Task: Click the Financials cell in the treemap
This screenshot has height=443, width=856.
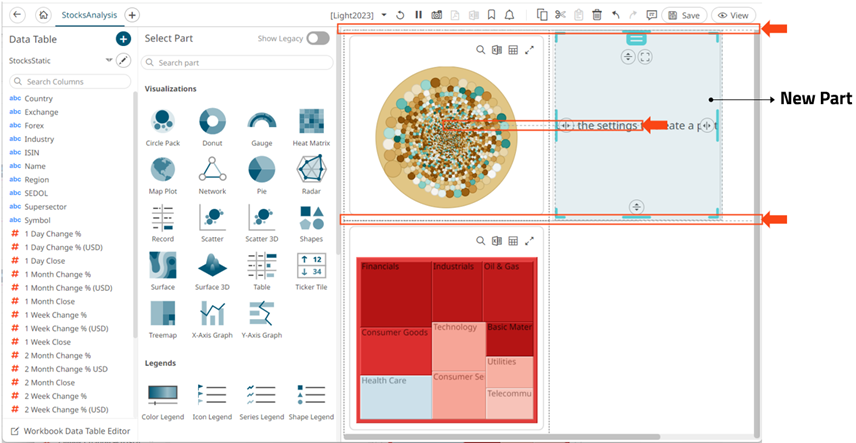Action: [x=396, y=294]
